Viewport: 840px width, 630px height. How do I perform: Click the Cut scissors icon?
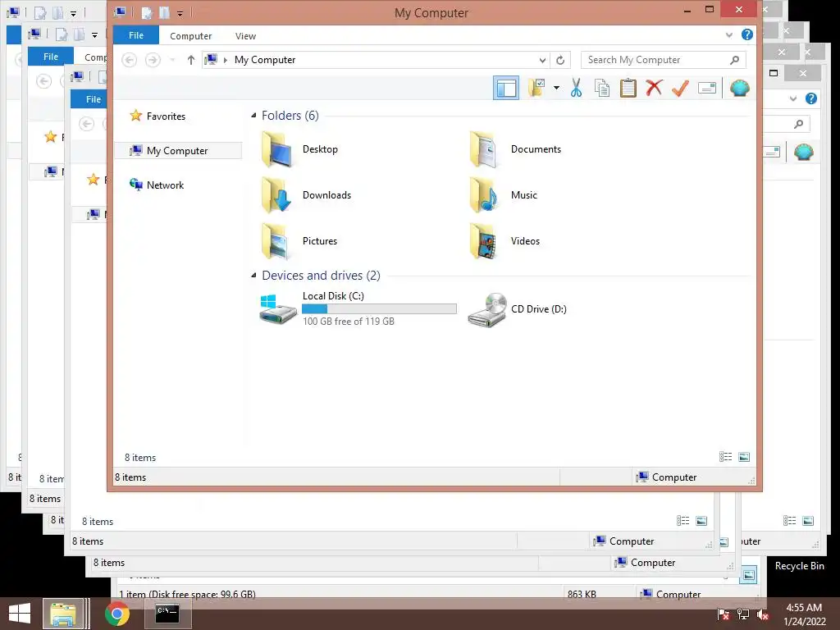pos(577,88)
